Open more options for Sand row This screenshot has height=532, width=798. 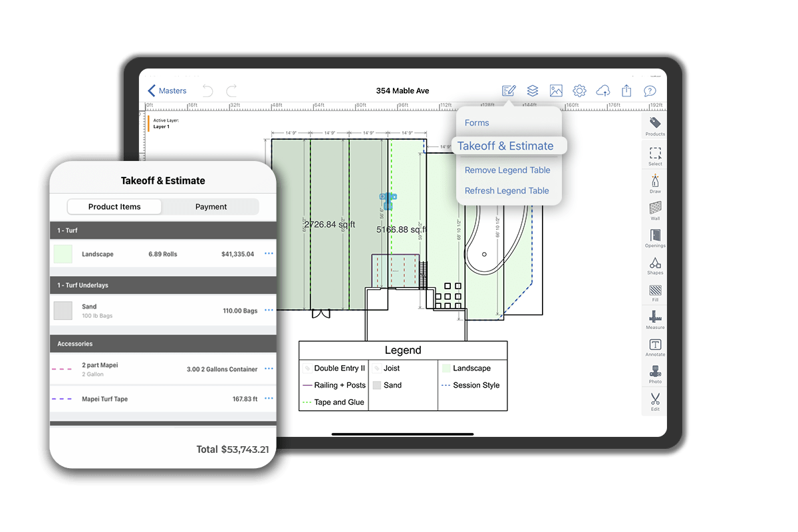(x=269, y=311)
